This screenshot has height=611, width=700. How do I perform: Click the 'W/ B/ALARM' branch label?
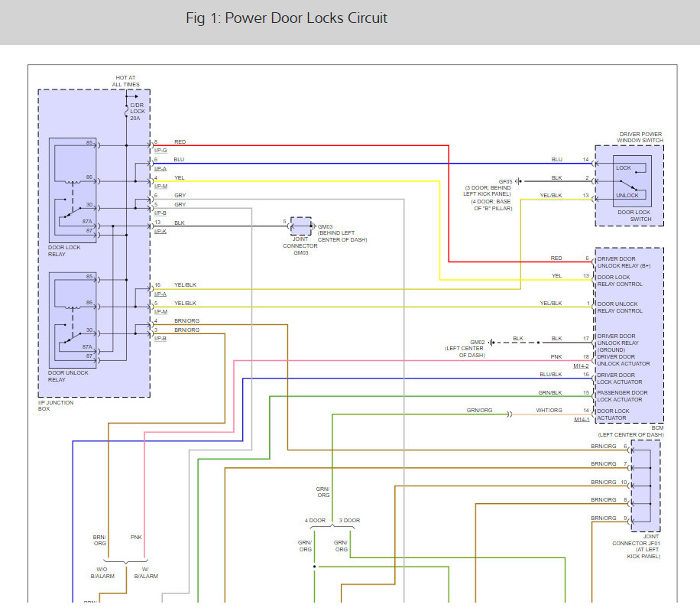(146, 573)
